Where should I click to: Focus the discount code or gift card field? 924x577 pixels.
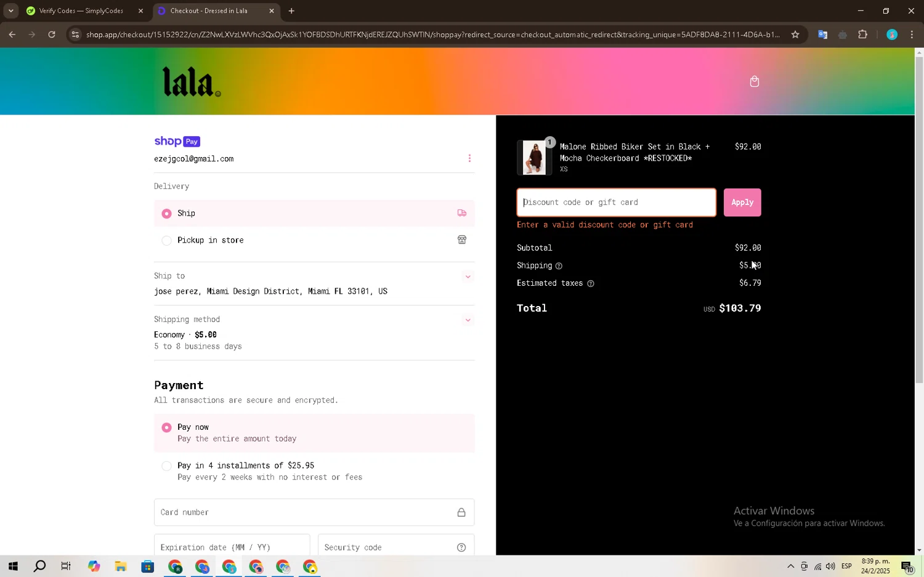click(x=616, y=202)
